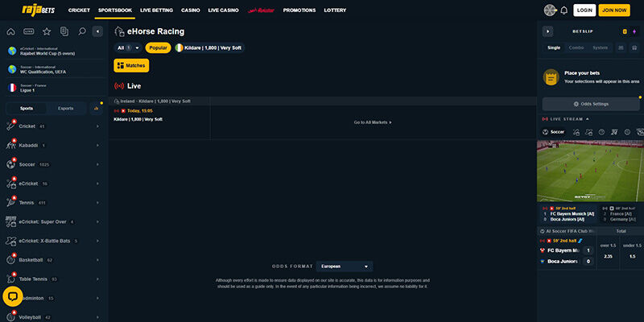
Task: Open the Rajabets logo home link
Action: tap(38, 10)
